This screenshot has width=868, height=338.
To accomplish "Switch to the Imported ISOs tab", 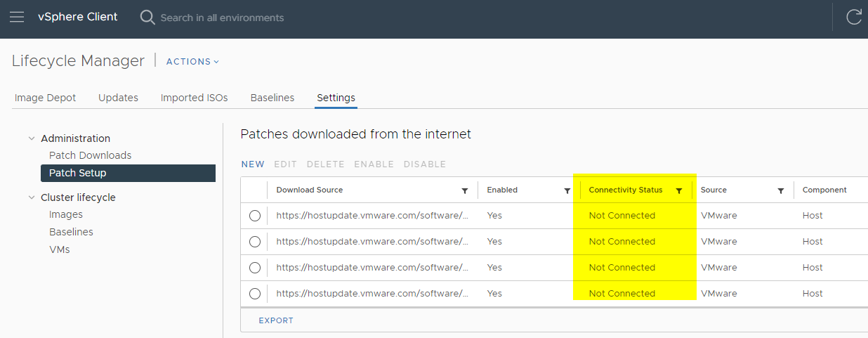I will (194, 98).
